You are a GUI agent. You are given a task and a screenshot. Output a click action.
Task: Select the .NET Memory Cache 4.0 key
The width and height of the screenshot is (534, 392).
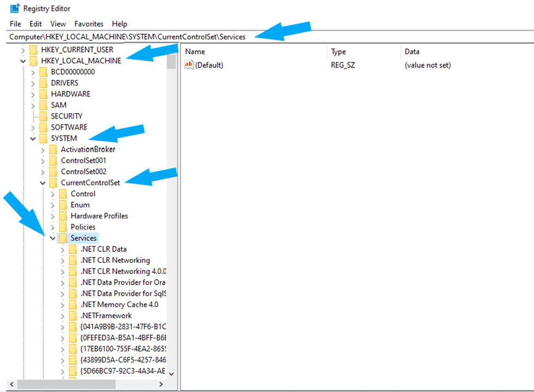pyautogui.click(x=119, y=304)
